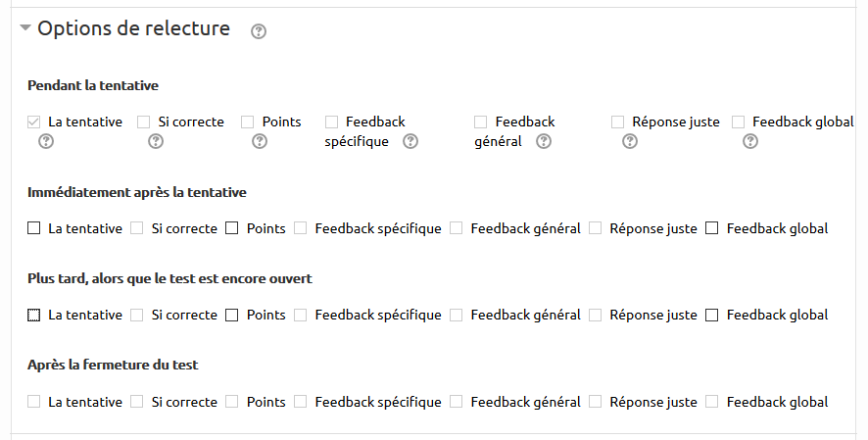Screen dimensions: 868x440
Task: Open help icon next to Feedback général, Pendant section
Action: 544,141
